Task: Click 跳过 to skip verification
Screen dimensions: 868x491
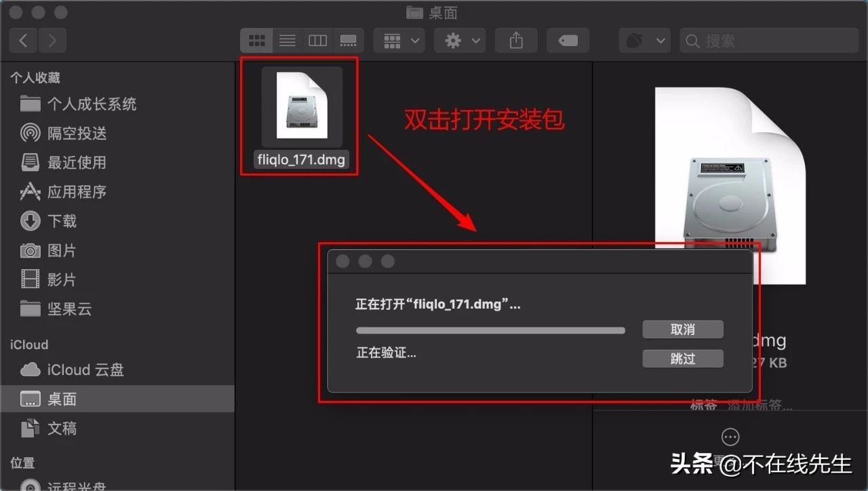Action: click(x=683, y=358)
